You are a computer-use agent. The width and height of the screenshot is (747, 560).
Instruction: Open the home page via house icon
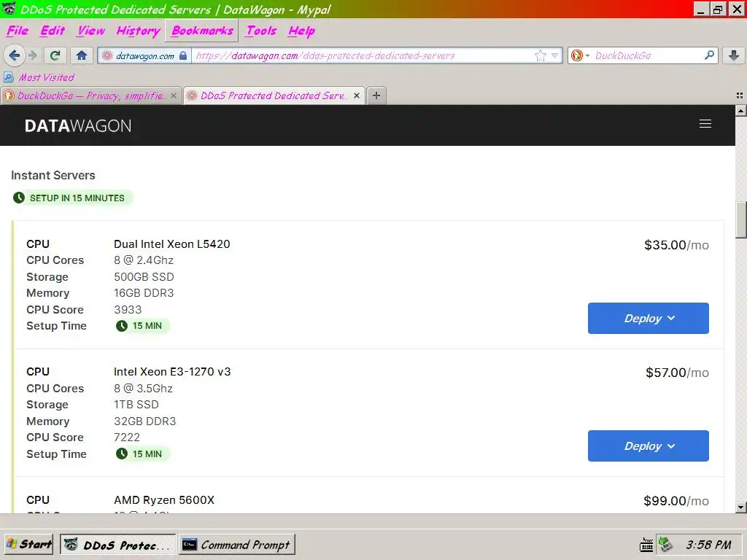82,55
